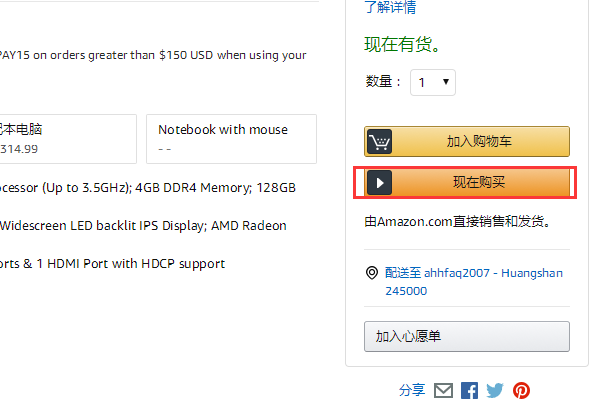Viewport: 601px width, 399px height.
Task: Click the shopping cart icon on the add-to-cart button
Action: (379, 141)
